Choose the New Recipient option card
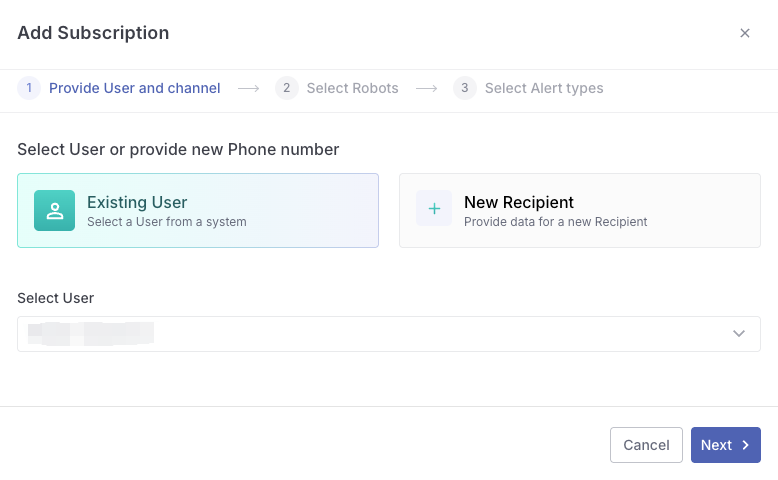Screen dimensions: 778x480 pyautogui.click(x=579, y=210)
